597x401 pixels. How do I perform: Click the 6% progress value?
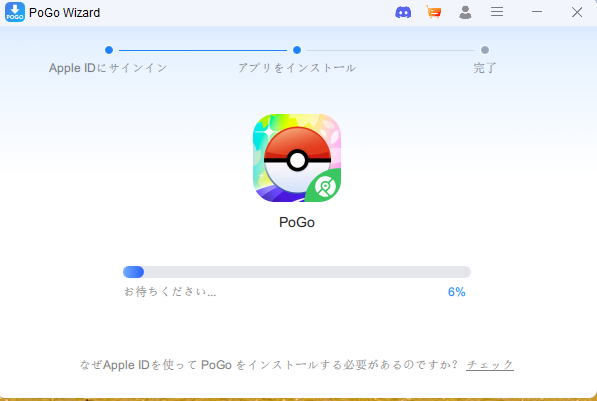457,292
